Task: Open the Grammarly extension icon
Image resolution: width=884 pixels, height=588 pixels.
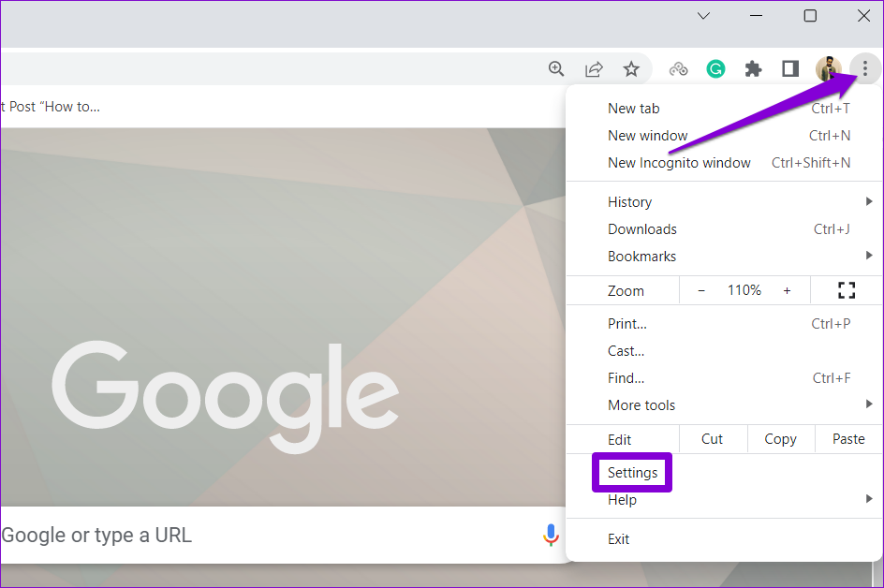Action: (x=715, y=68)
